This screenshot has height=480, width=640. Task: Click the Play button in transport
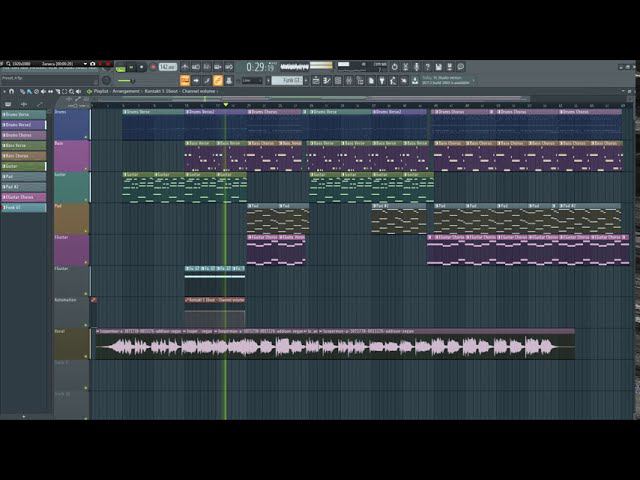point(131,67)
